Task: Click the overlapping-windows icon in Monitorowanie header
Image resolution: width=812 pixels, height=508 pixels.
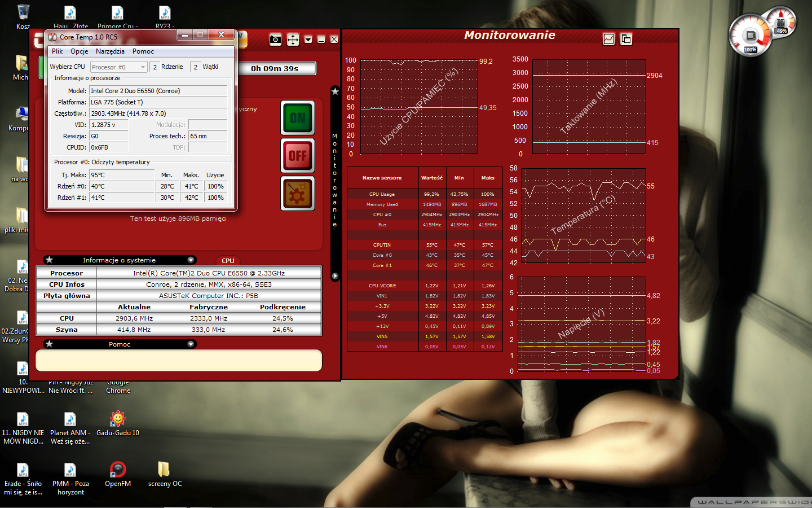Action: pos(626,39)
